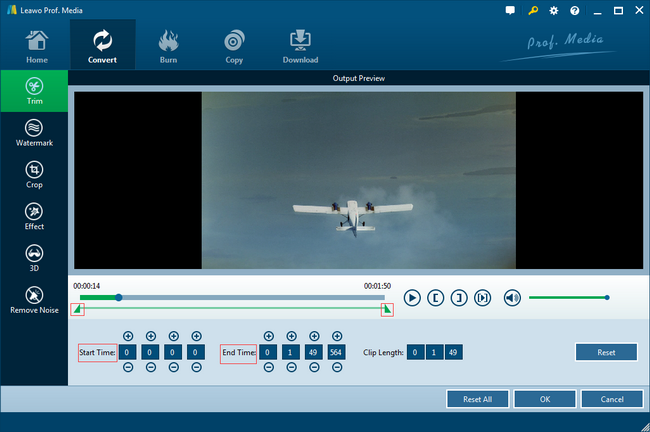The width and height of the screenshot is (650, 432).
Task: Click the End Time milliseconds field showing 564
Action: 336,352
